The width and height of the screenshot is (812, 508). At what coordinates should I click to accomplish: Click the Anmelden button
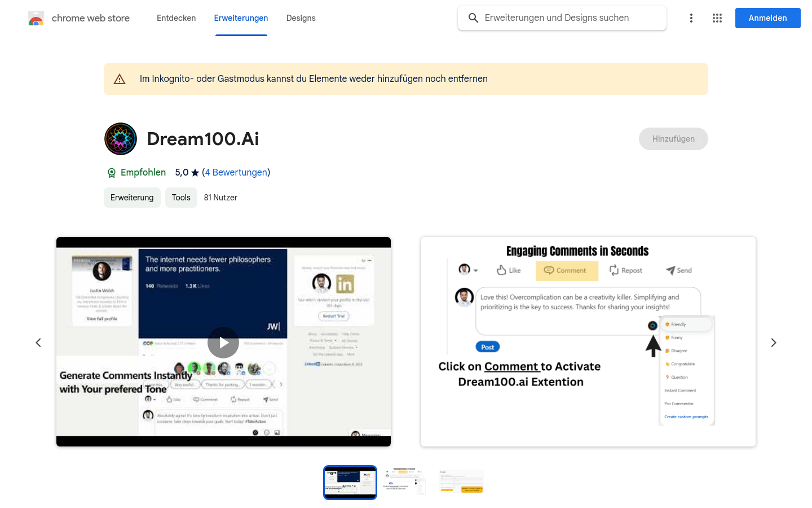point(768,18)
